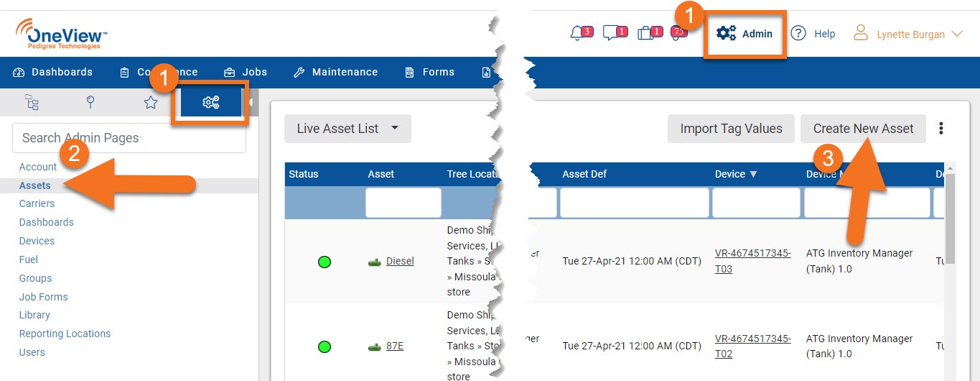Screen dimensions: 980x381
Task: Click the ATG Inventory Manager cell in Diesel row
Action: point(859,261)
